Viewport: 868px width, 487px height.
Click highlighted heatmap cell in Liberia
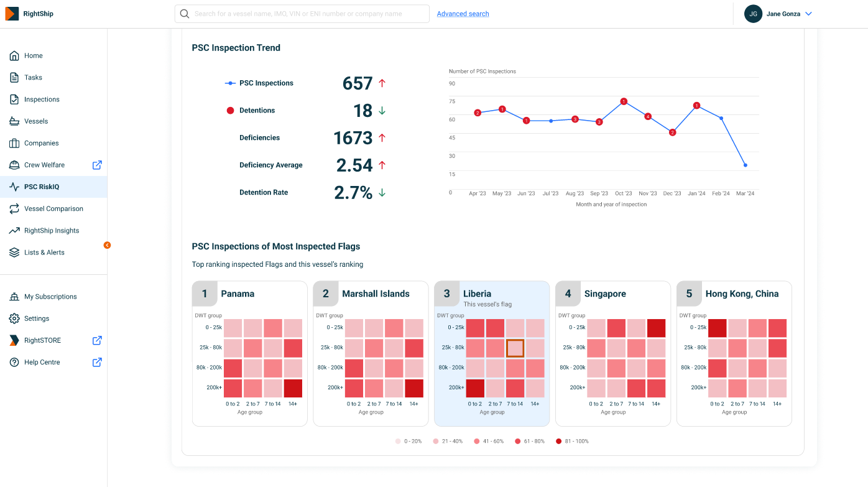click(x=515, y=348)
